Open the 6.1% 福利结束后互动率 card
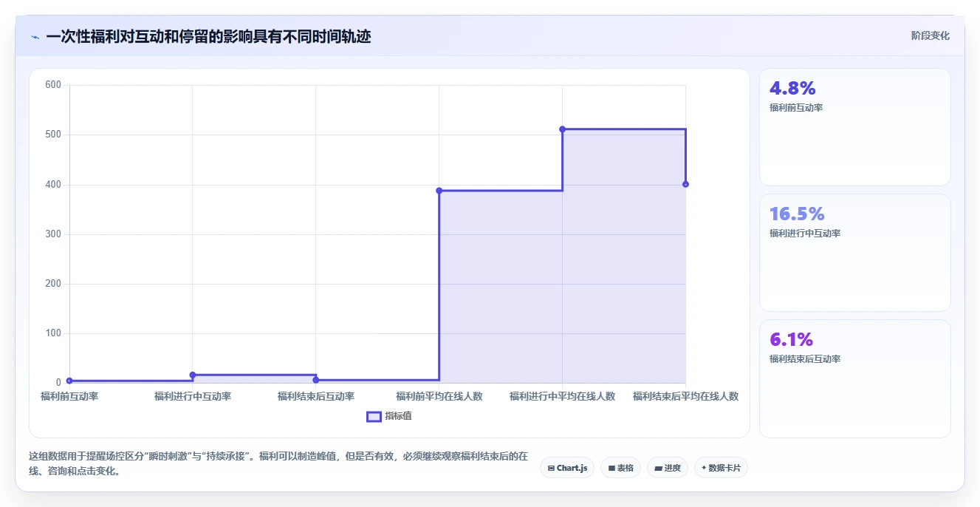The width and height of the screenshot is (980, 507). pos(854,378)
